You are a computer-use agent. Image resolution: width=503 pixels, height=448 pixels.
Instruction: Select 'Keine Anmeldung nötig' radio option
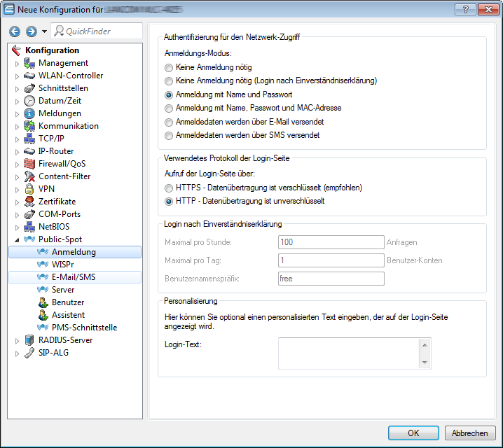coord(168,68)
